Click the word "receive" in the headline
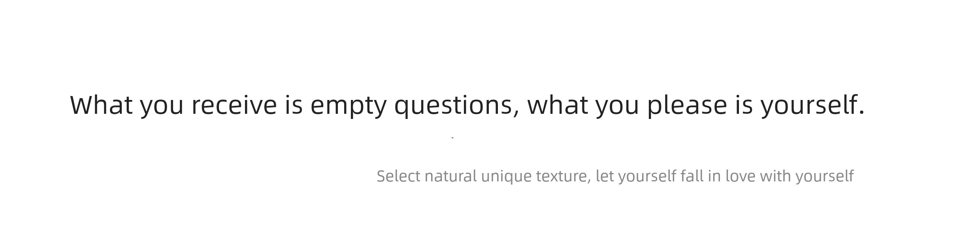This screenshot has width=980, height=245. [x=234, y=106]
